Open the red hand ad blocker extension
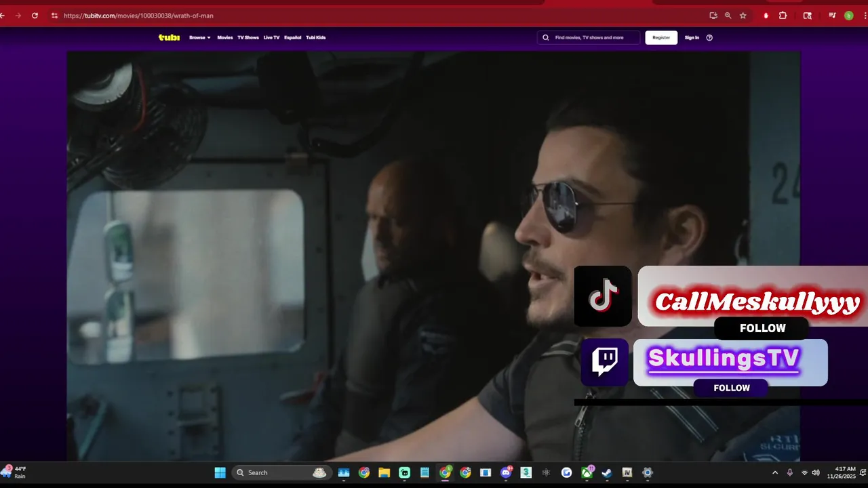 (766, 16)
